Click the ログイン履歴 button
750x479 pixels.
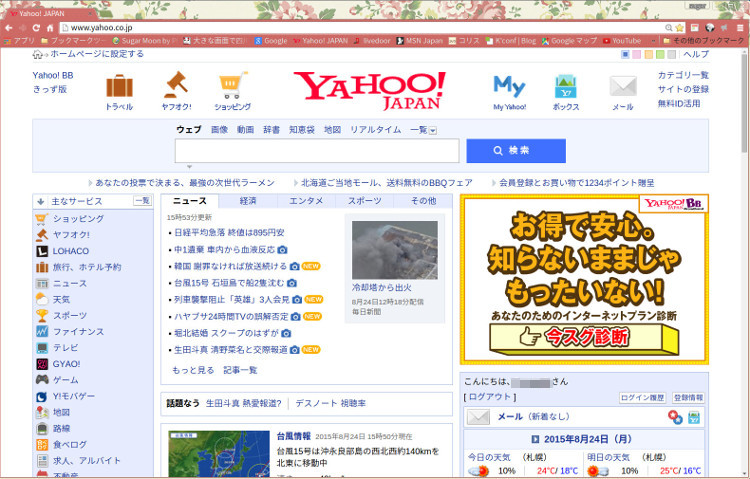click(642, 398)
